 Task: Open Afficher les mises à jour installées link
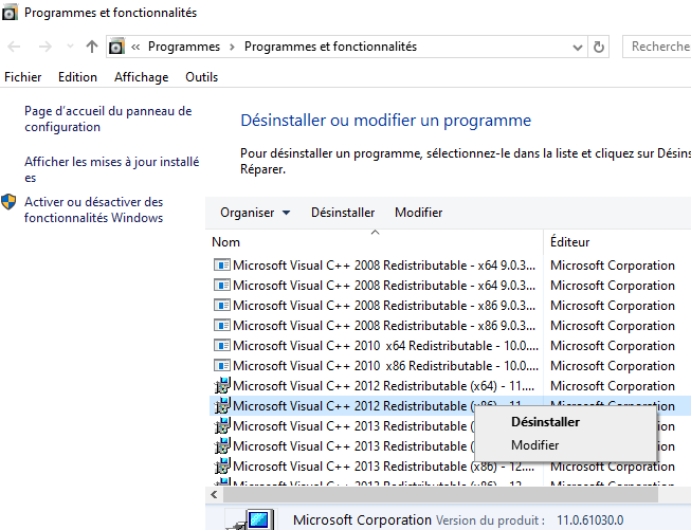112,169
